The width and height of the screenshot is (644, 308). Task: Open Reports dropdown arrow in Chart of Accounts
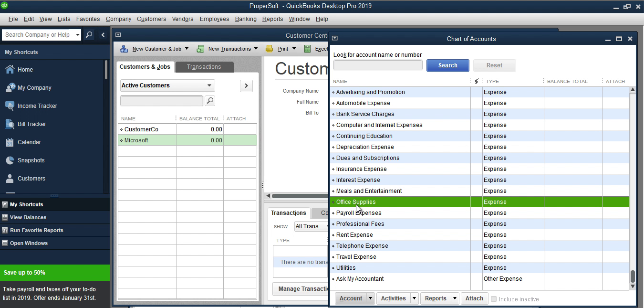click(455, 298)
